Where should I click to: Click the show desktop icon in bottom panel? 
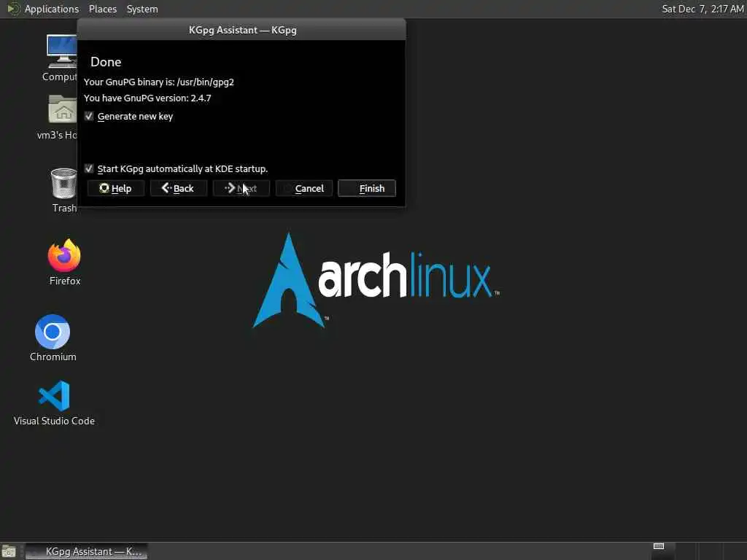(x=9, y=551)
